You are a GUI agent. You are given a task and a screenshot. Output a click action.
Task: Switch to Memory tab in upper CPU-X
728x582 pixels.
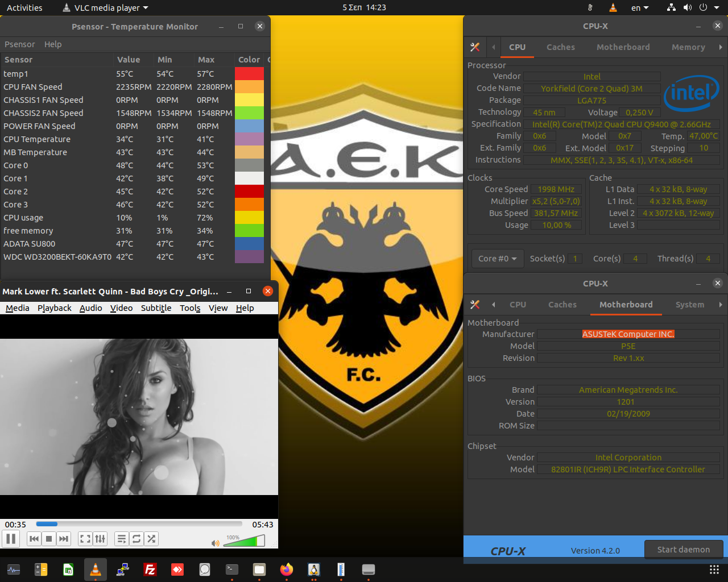(688, 47)
